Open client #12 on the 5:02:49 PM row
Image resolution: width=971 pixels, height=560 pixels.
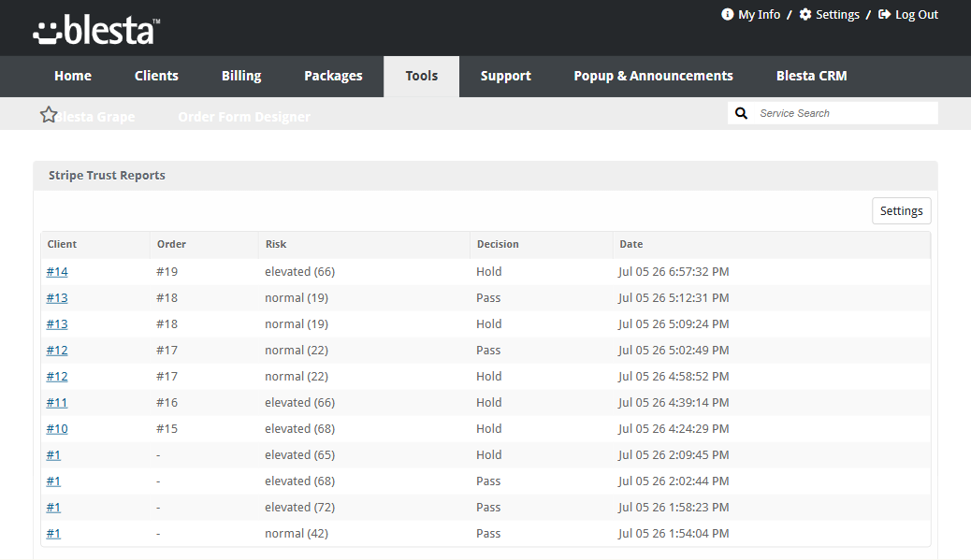[57, 351]
